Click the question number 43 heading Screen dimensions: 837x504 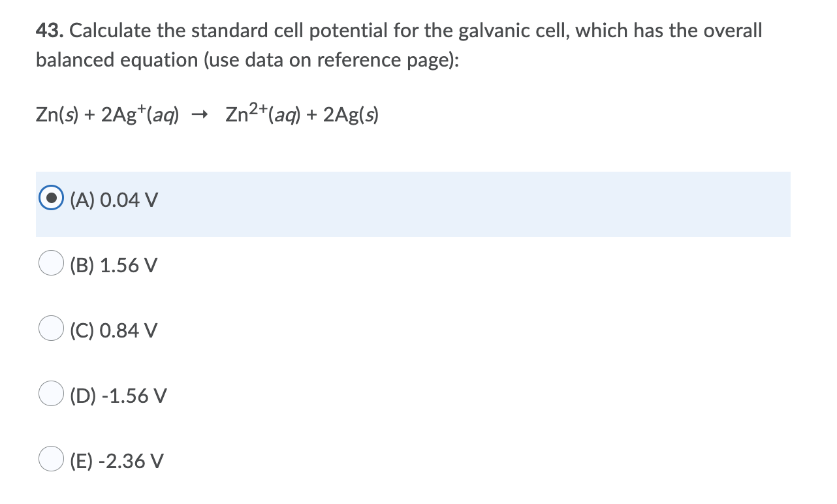(48, 30)
